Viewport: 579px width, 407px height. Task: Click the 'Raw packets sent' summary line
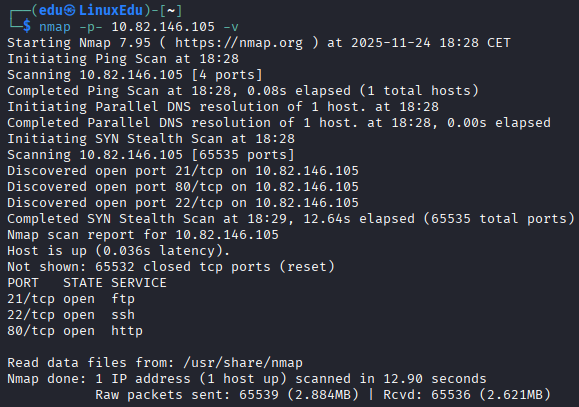323,395
